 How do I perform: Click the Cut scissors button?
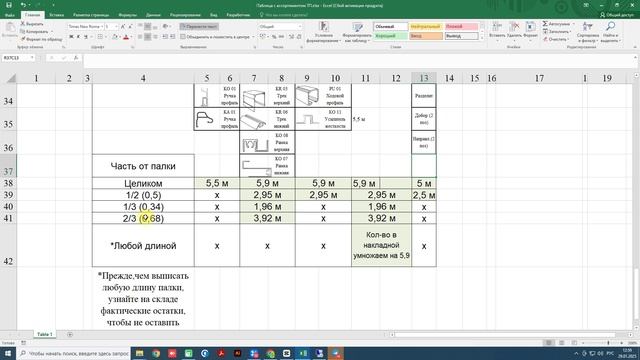tap(32, 24)
